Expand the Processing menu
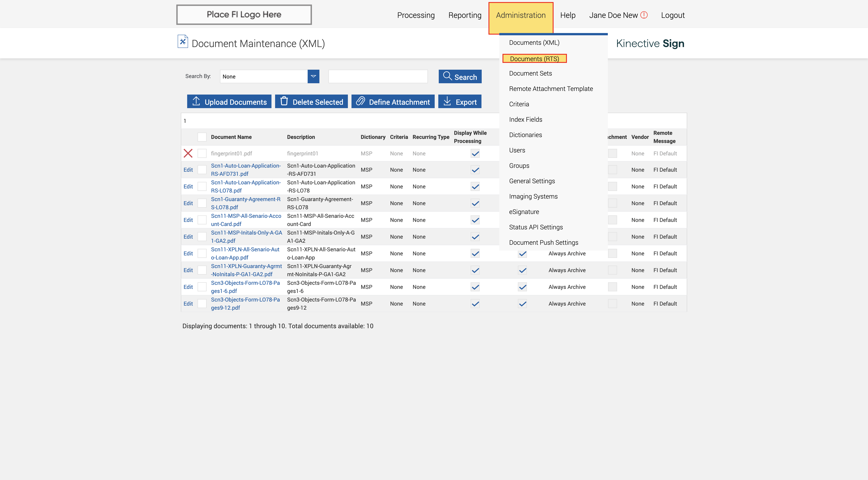The height and width of the screenshot is (480, 868). click(416, 15)
